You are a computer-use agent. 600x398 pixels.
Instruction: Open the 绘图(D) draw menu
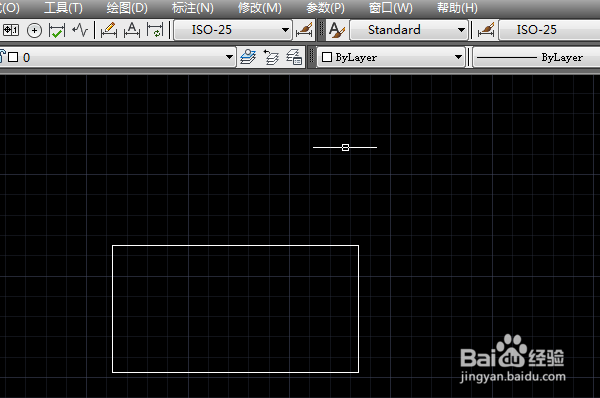pos(127,8)
